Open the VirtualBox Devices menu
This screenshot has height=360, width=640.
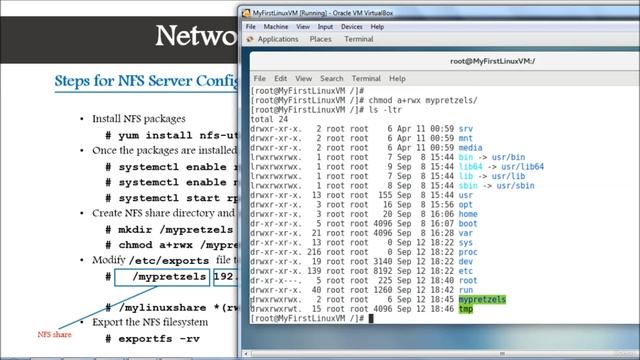352,27
